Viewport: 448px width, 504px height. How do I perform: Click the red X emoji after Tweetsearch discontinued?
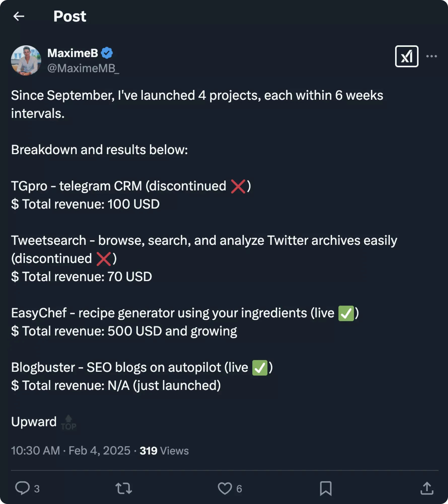104,259
